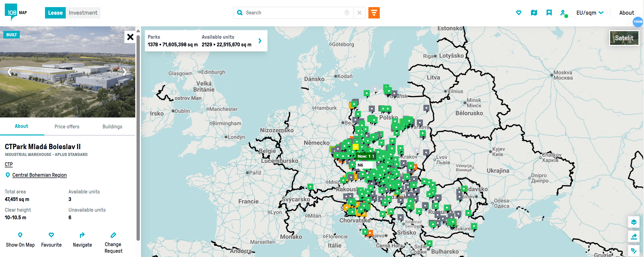This screenshot has height=257, width=644.
Task: Select the Lease mode toggle
Action: pyautogui.click(x=55, y=13)
